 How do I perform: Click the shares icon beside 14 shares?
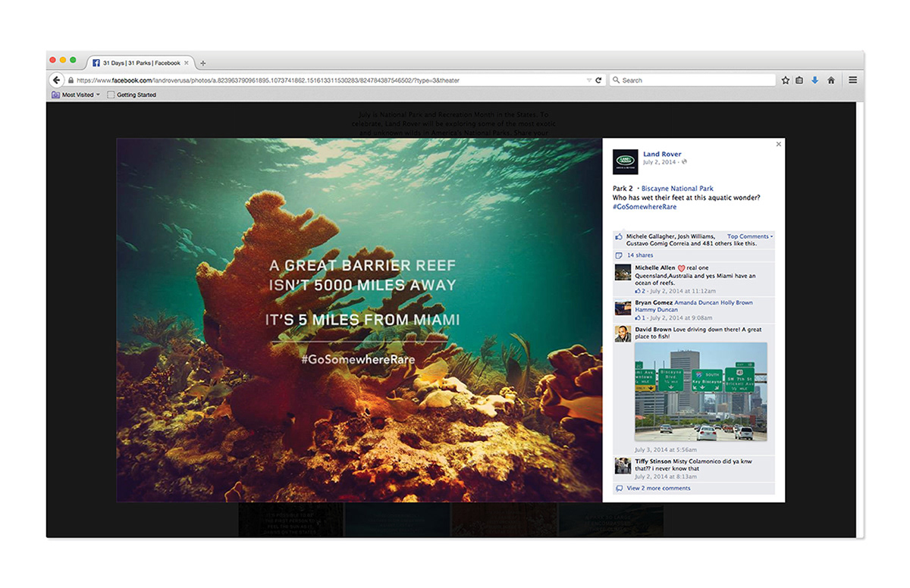pyautogui.click(x=619, y=255)
